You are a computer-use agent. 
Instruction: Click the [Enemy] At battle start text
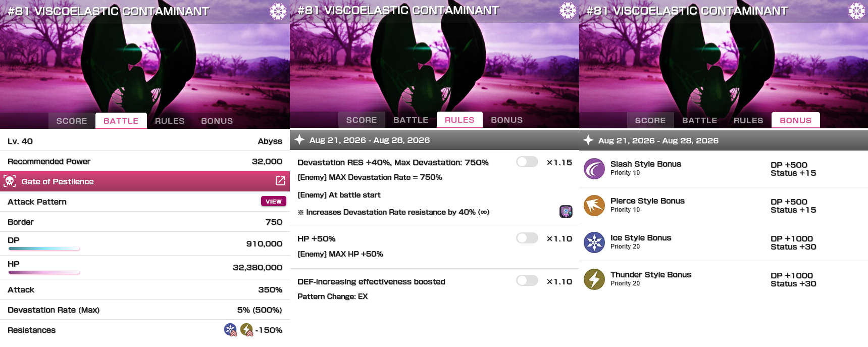point(339,194)
